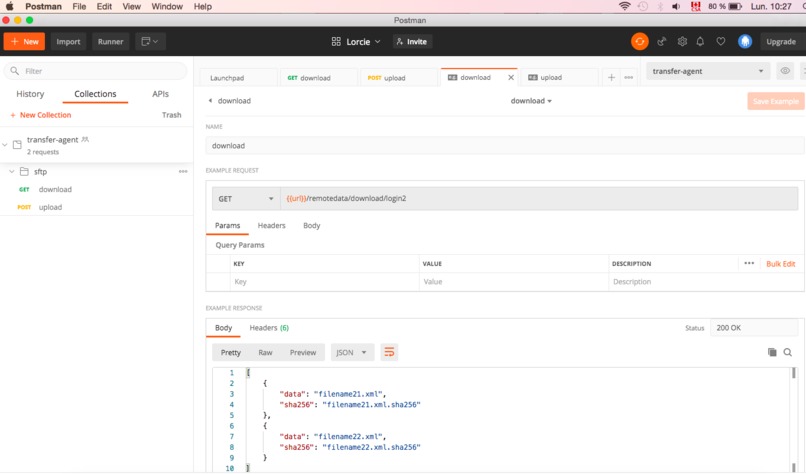Collapse the transfer-agent collection chevron
Image resolution: width=806 pixels, height=474 pixels.
click(x=5, y=145)
